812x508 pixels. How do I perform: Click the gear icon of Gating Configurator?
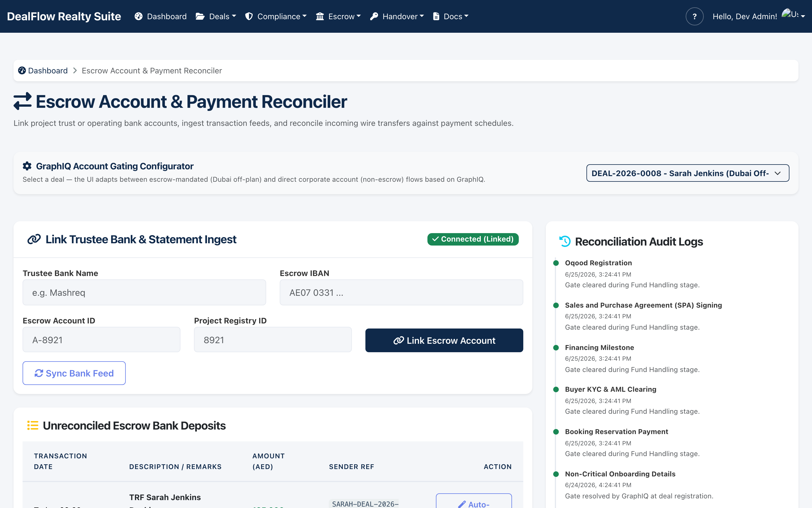[27, 166]
